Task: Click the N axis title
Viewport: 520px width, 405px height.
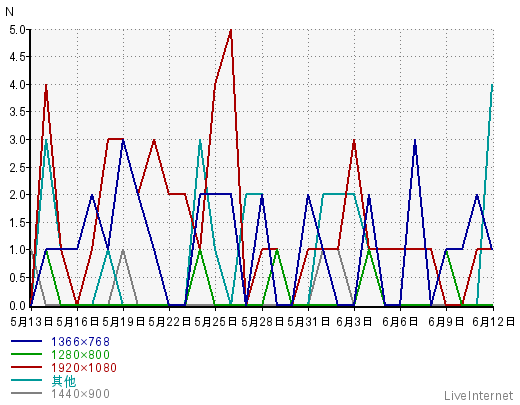Action: (9, 12)
